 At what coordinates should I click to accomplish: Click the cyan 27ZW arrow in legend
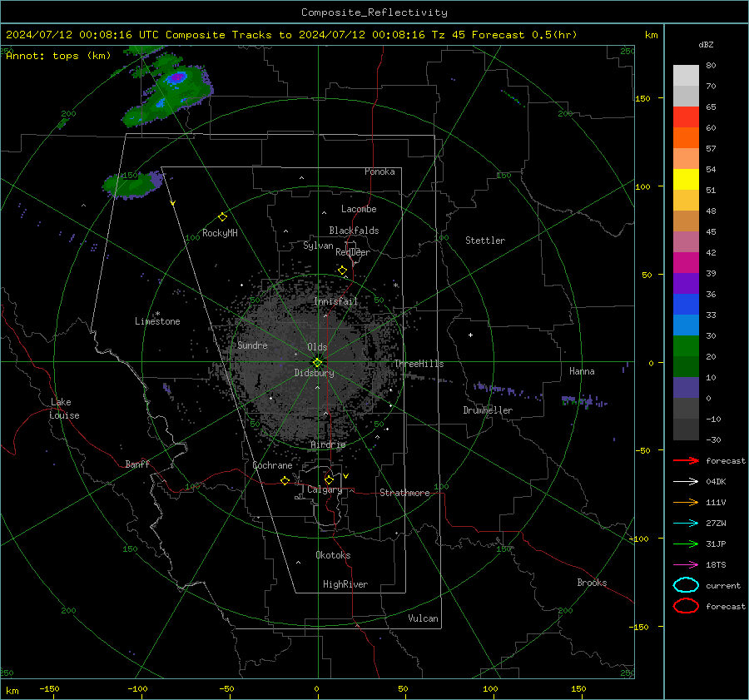coord(686,524)
